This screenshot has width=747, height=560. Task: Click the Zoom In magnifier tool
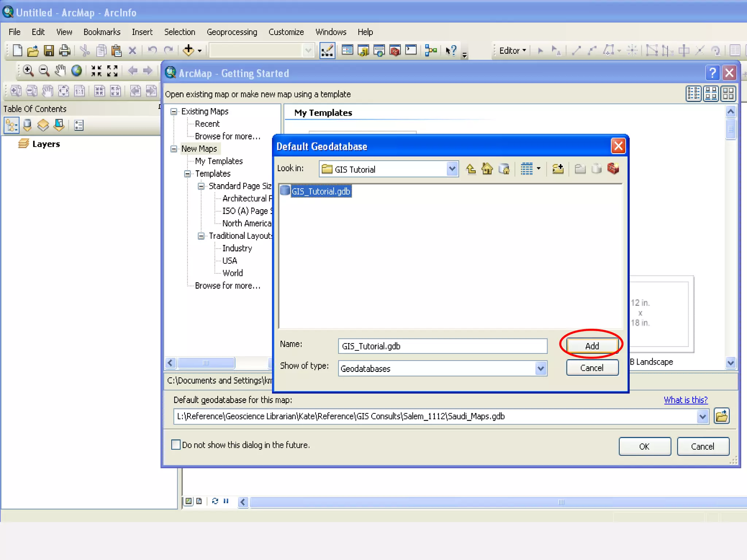pos(28,71)
